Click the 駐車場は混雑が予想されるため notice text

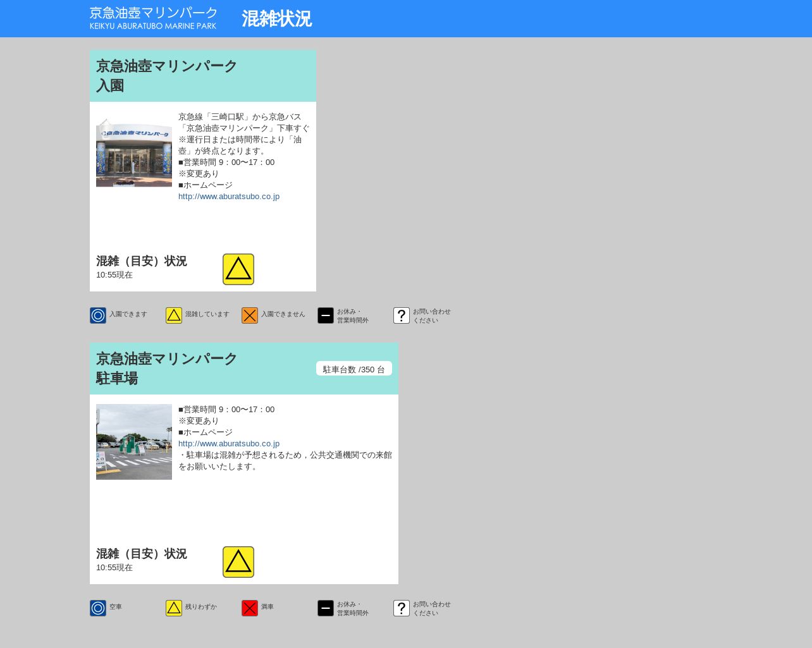click(285, 461)
